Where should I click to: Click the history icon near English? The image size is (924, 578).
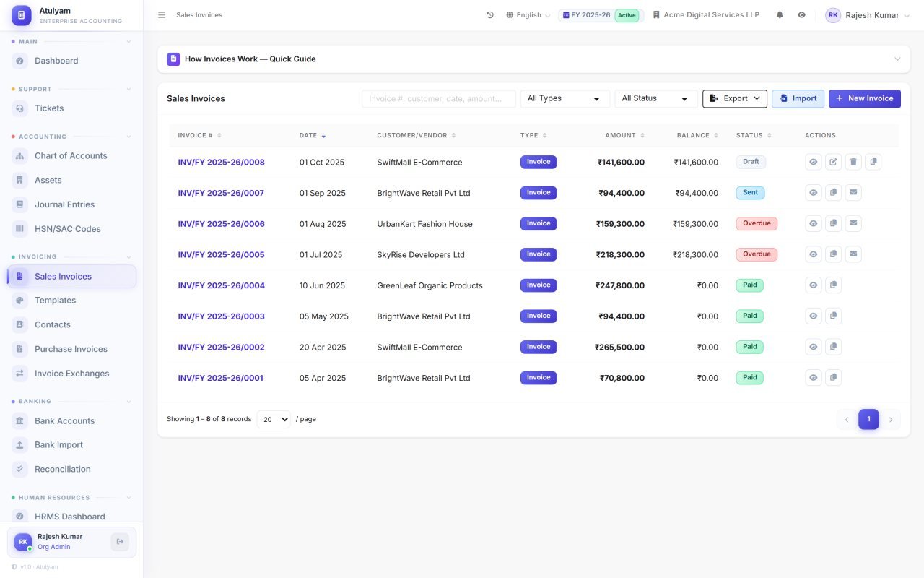point(490,15)
